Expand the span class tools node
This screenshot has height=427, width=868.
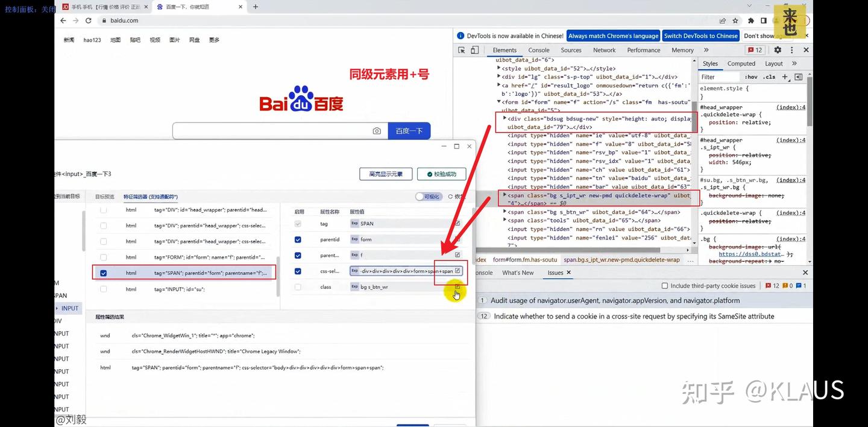(505, 220)
